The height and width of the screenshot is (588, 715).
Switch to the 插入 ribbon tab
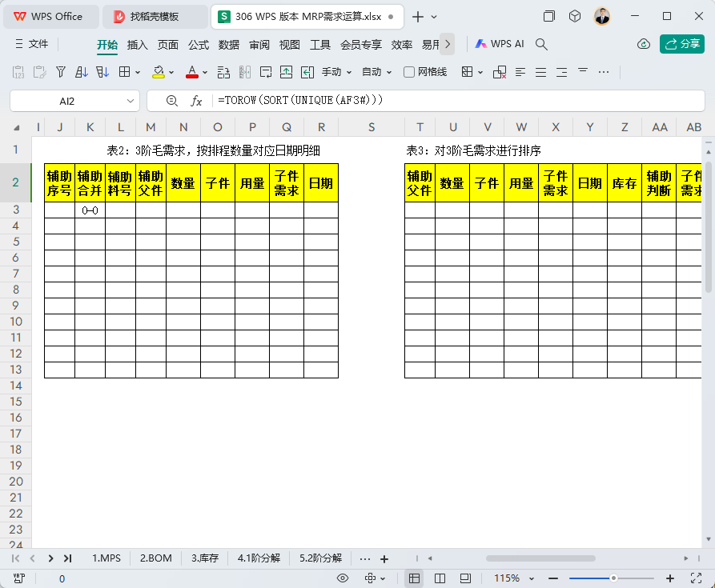(137, 45)
